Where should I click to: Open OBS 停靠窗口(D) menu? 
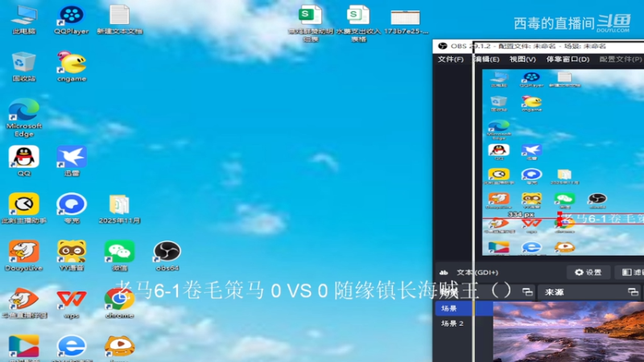pos(568,59)
